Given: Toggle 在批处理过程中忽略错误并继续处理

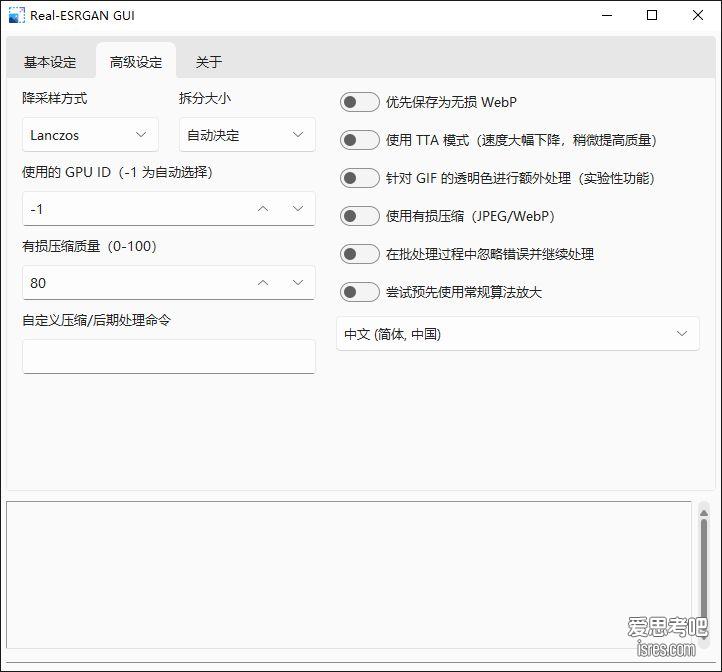Looking at the screenshot, I should click(360, 254).
